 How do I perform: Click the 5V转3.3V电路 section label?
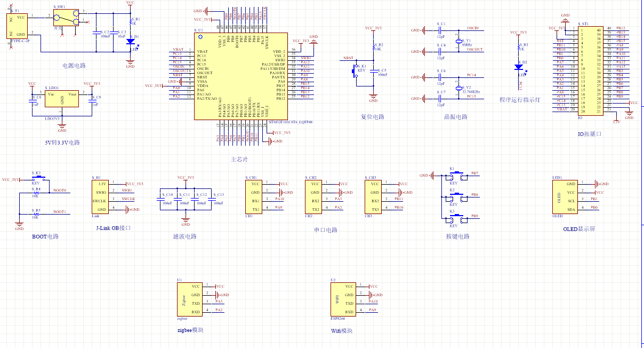click(x=62, y=143)
